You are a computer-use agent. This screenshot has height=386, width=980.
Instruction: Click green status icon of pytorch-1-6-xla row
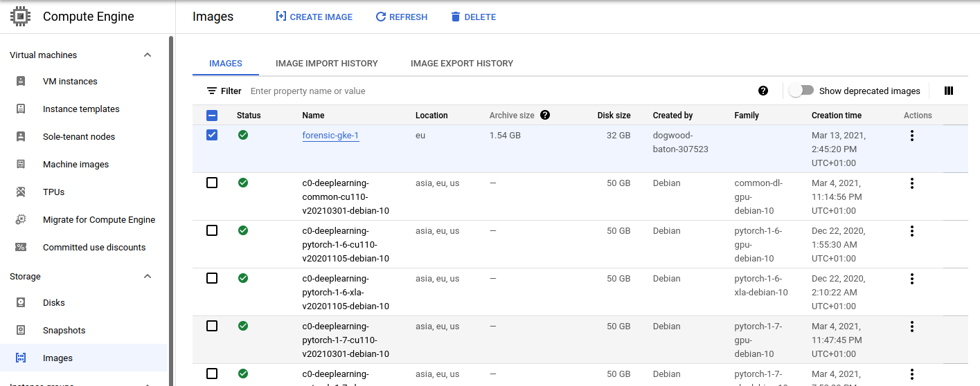click(243, 278)
